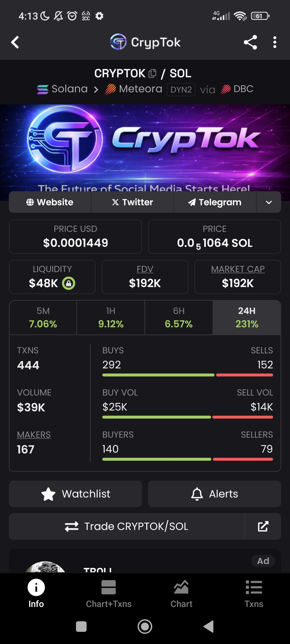The height and width of the screenshot is (644, 290).
Task: Select the 5M timeframe
Action: (43, 317)
